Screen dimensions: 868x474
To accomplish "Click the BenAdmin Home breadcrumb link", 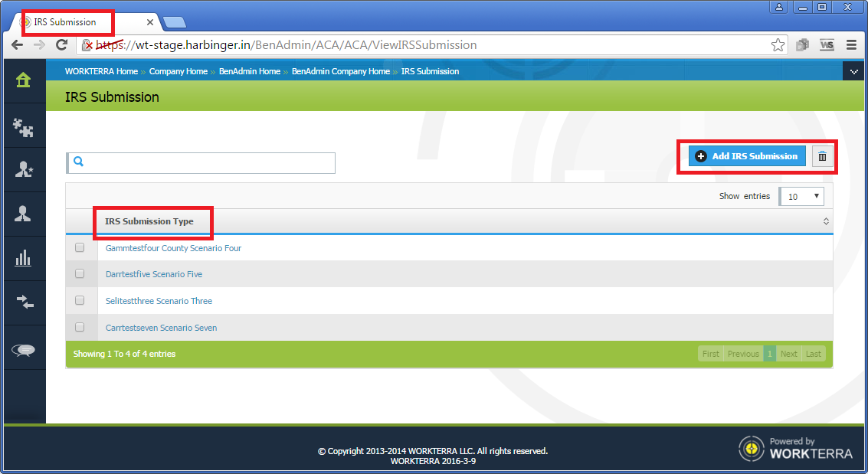I will coord(249,71).
